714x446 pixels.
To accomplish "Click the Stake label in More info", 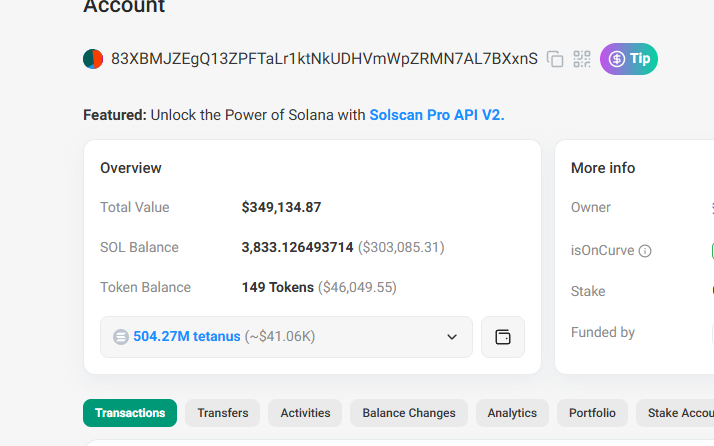I will click(x=588, y=291).
